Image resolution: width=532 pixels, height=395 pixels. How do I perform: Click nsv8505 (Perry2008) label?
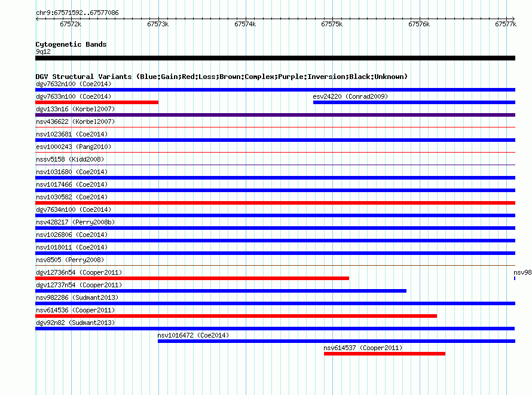(70, 260)
